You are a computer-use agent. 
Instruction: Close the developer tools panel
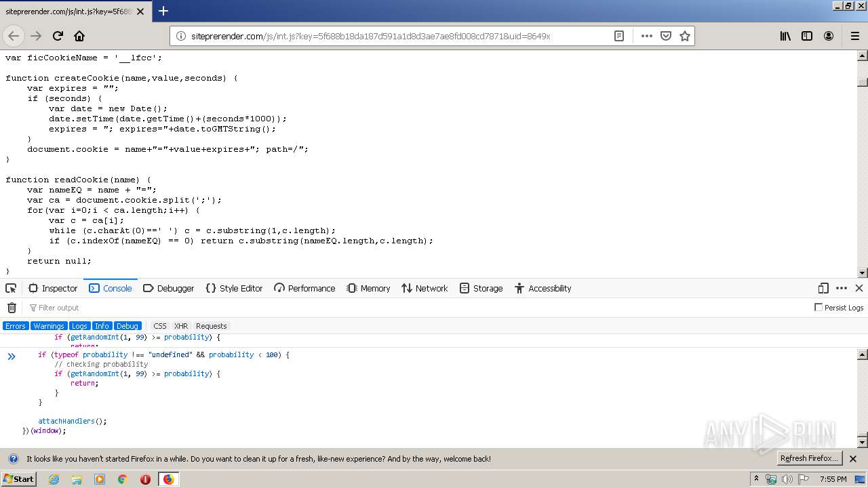859,288
